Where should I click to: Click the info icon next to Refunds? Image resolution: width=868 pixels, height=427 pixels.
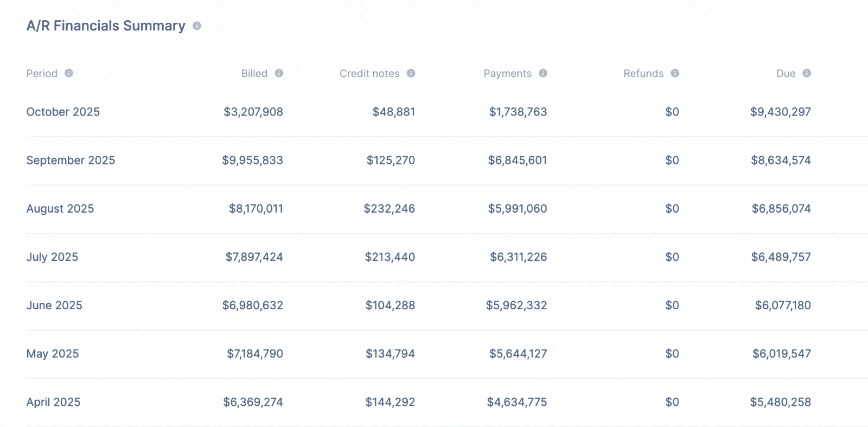tap(675, 73)
